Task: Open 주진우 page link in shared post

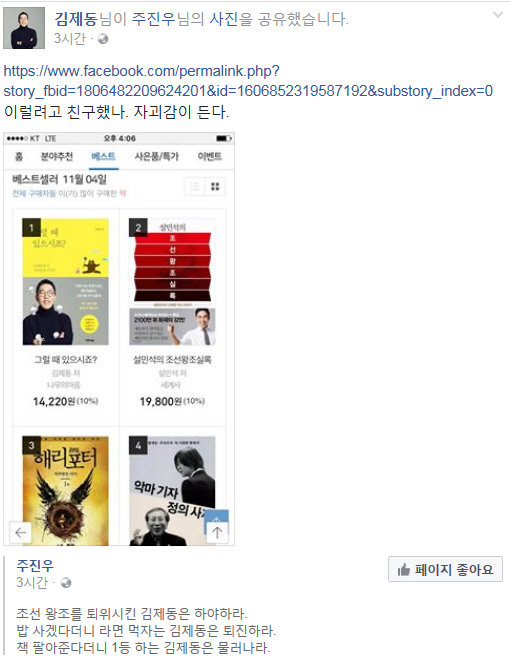Action: (x=35, y=566)
